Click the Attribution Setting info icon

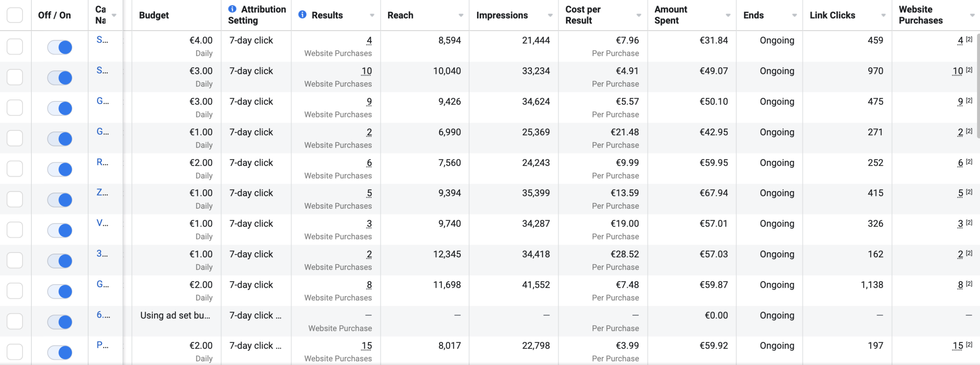click(232, 9)
